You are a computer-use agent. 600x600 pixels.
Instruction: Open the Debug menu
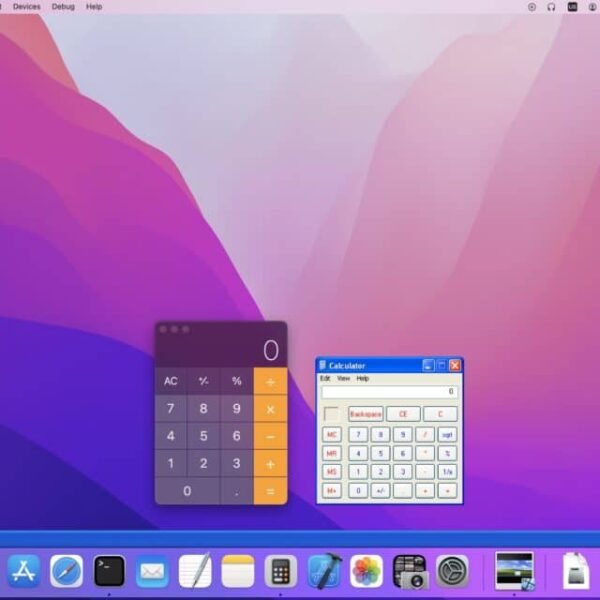click(63, 7)
